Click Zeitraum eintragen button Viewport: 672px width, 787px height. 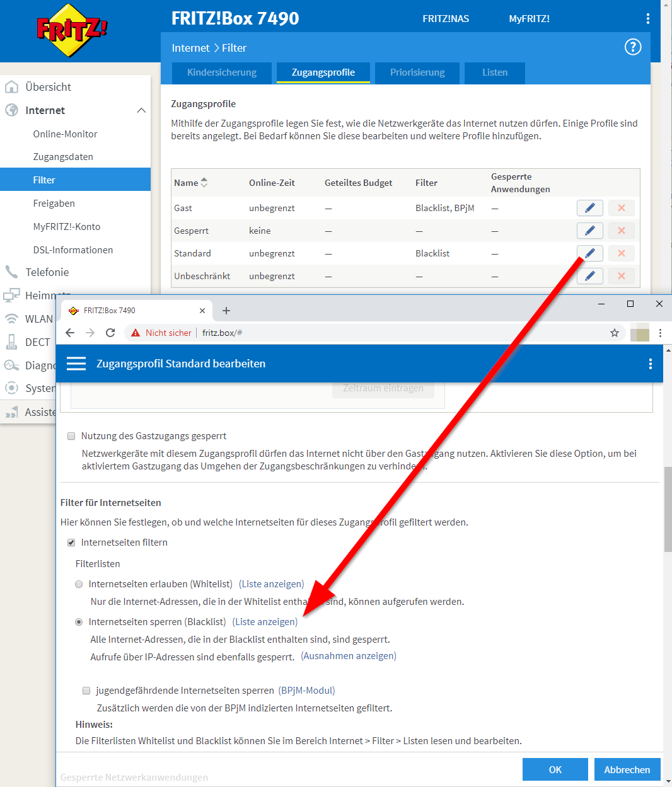point(383,388)
